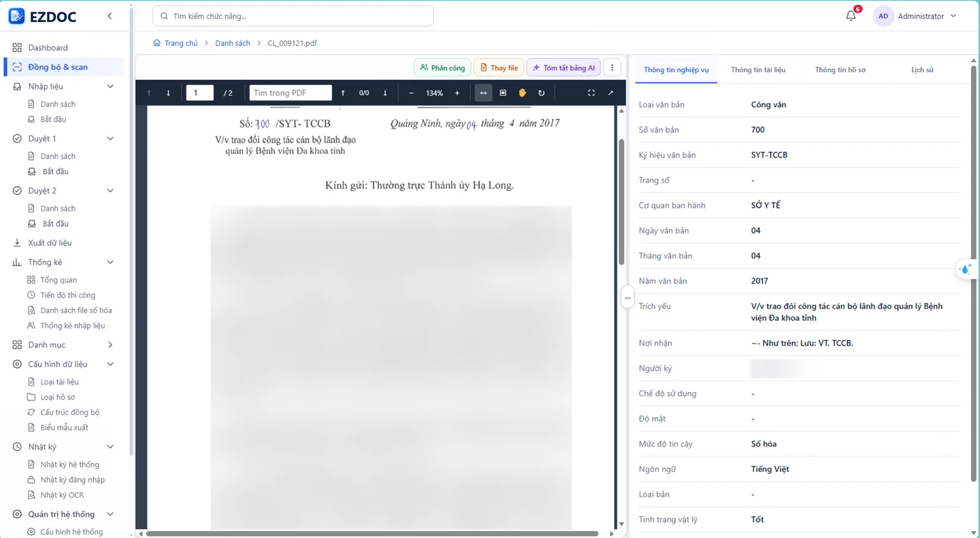This screenshot has width=980, height=538.
Task: Switch to Thông tin hồ sơ tab
Action: (840, 70)
